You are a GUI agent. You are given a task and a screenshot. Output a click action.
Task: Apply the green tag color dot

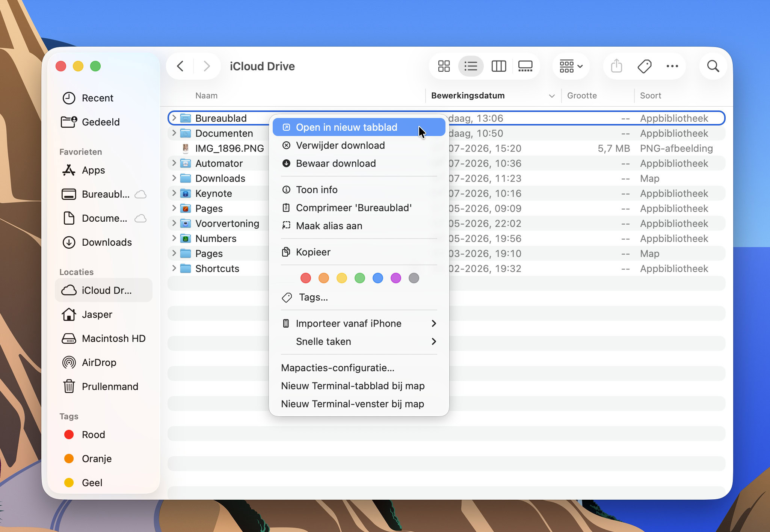[x=360, y=278]
